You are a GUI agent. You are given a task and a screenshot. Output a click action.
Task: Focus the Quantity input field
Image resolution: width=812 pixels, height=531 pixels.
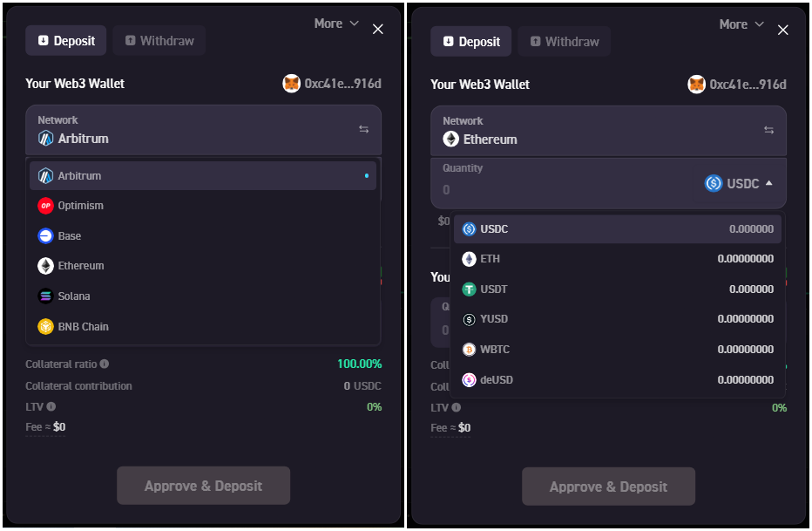558,189
